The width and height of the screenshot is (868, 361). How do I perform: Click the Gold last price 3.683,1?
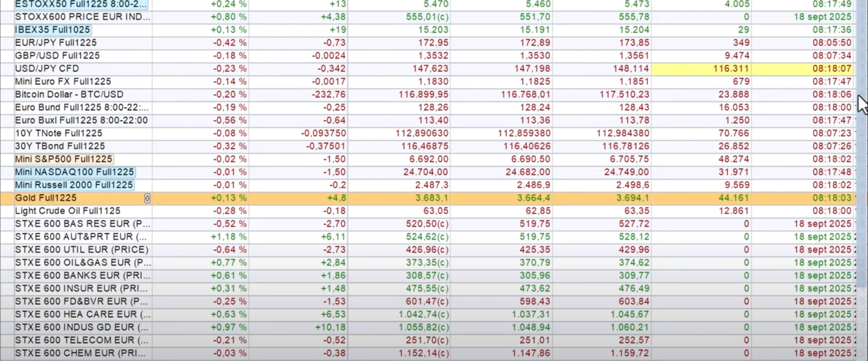[432, 198]
